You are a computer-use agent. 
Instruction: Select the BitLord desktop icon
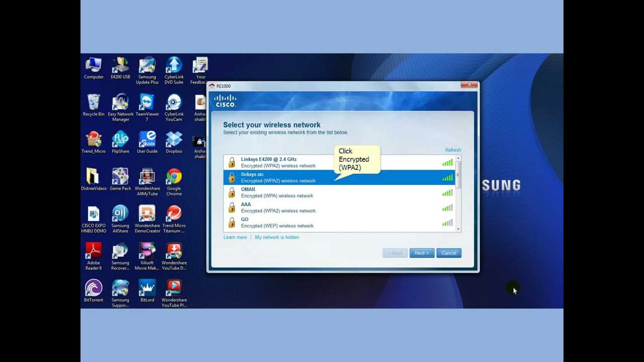coord(147,292)
